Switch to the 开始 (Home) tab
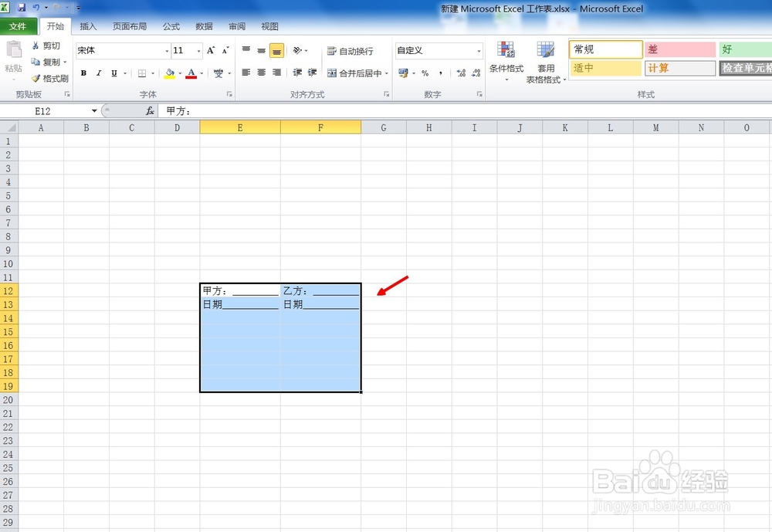 pos(55,26)
